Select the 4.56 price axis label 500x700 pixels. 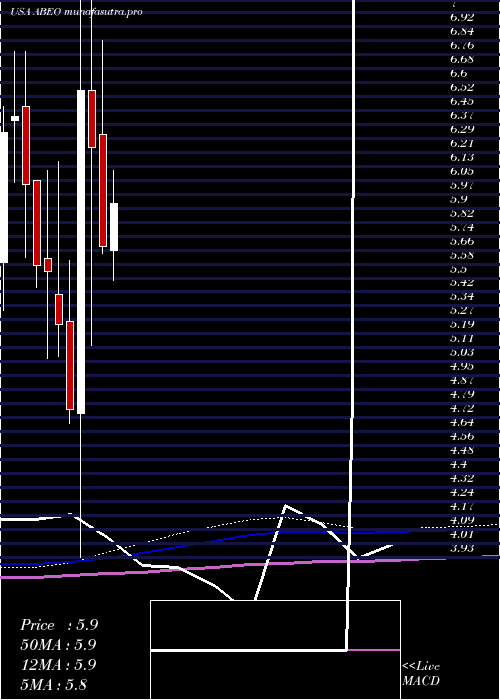pos(462,436)
